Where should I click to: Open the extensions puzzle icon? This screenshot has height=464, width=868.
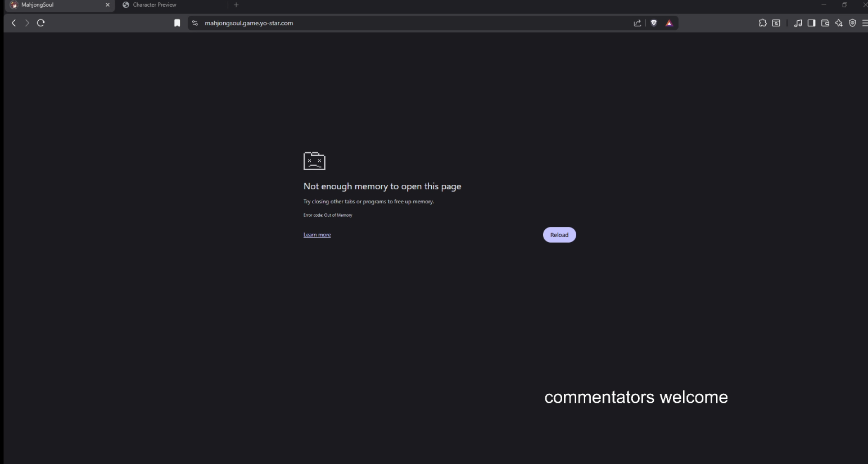tap(762, 23)
